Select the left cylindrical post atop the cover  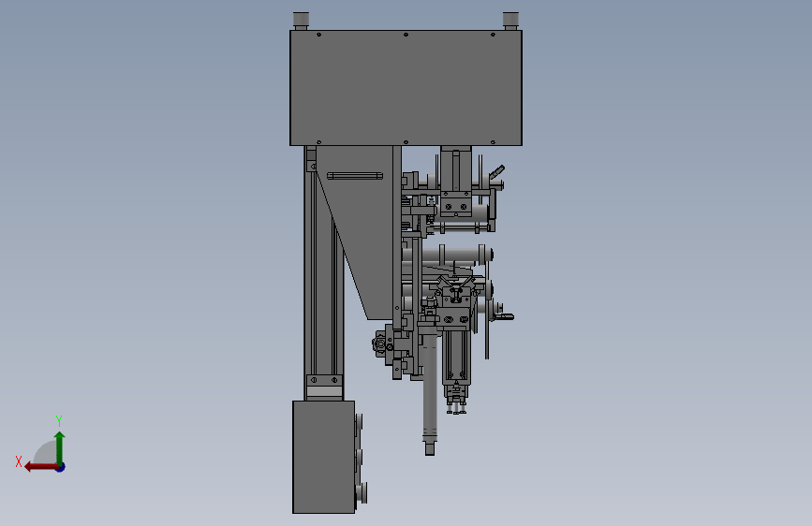click(301, 21)
